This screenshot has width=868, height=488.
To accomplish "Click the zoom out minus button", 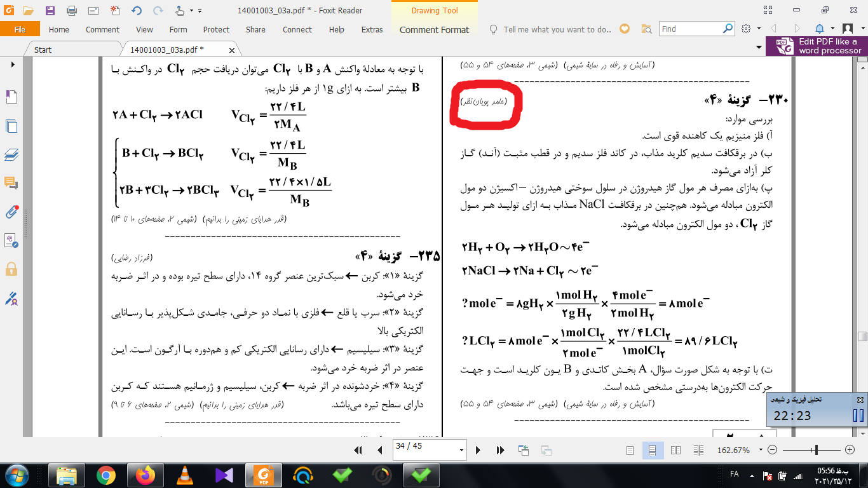I will pos(773,450).
